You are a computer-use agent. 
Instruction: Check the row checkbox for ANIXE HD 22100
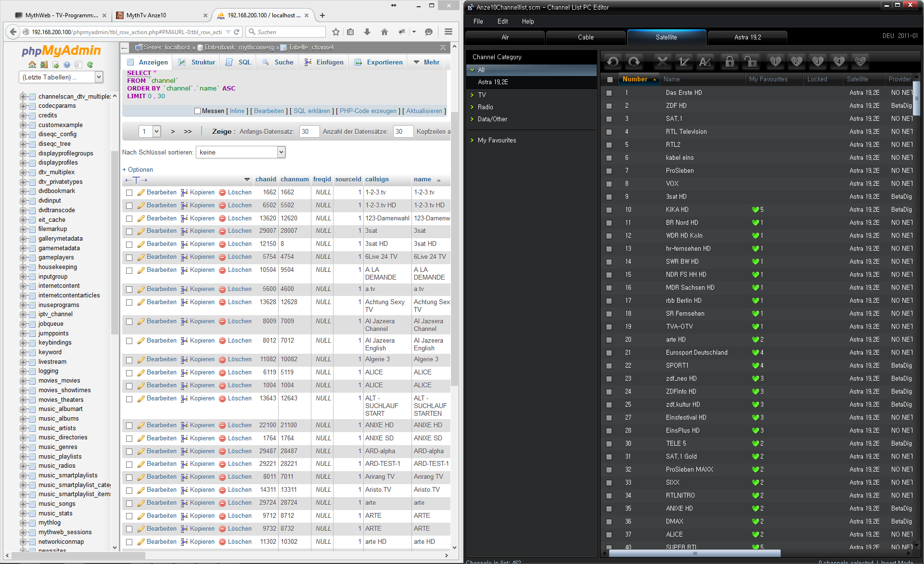(129, 425)
